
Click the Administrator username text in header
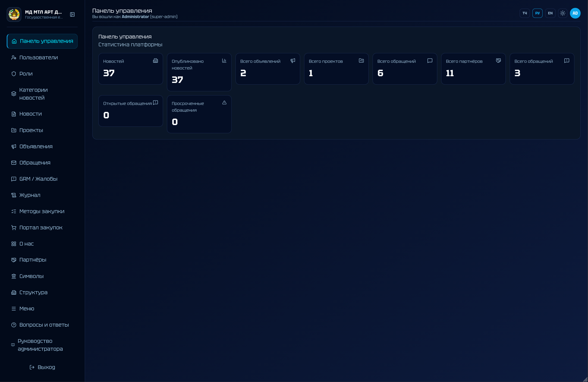tap(135, 16)
